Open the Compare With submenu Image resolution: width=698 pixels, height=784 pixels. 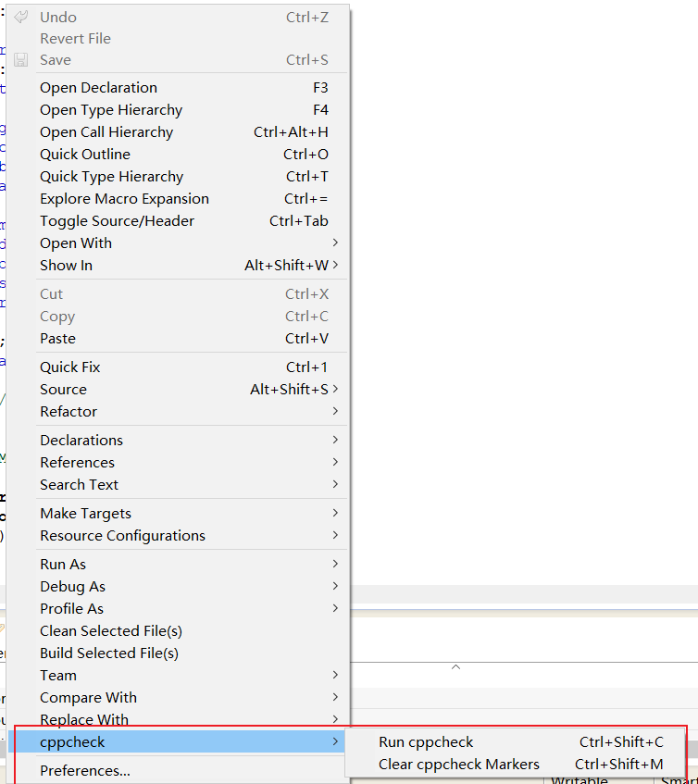(x=178, y=698)
